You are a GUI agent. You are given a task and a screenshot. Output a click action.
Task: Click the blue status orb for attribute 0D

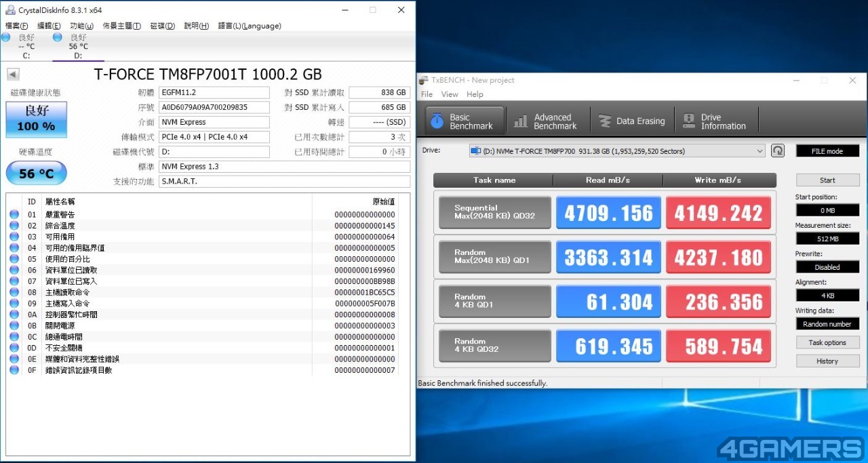14,348
